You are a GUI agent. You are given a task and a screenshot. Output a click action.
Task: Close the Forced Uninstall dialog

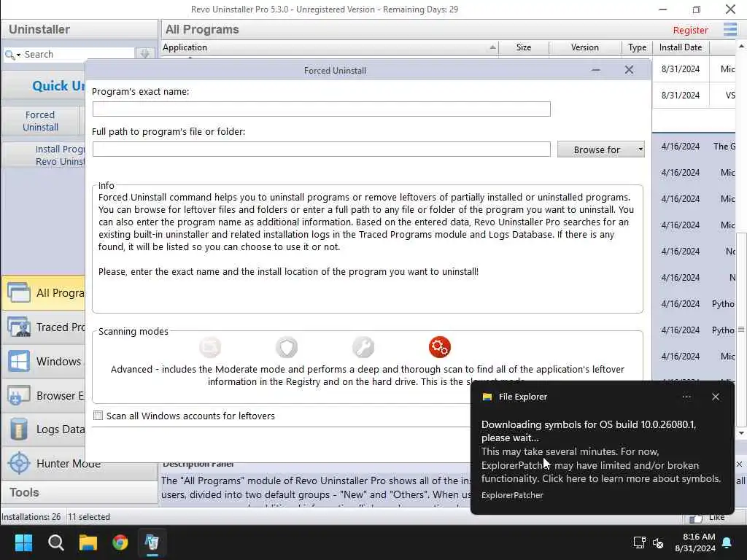pyautogui.click(x=629, y=70)
